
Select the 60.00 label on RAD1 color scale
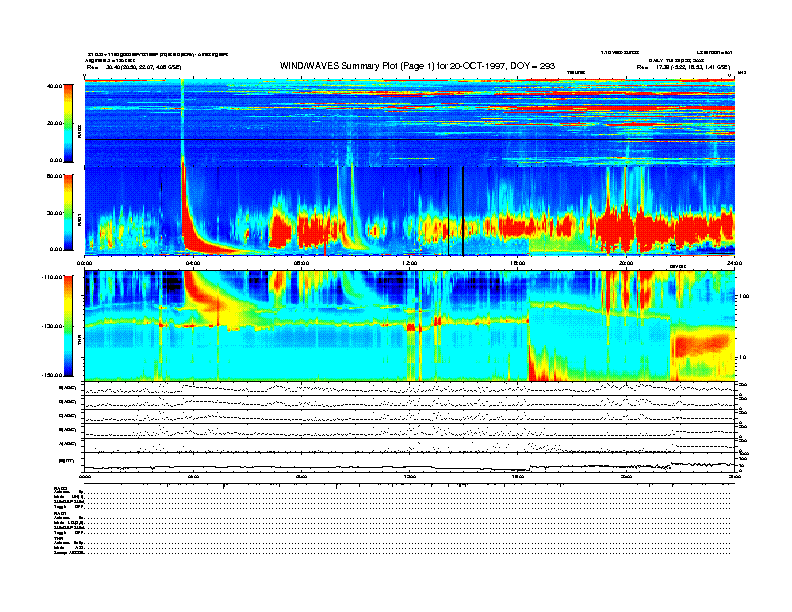point(54,176)
